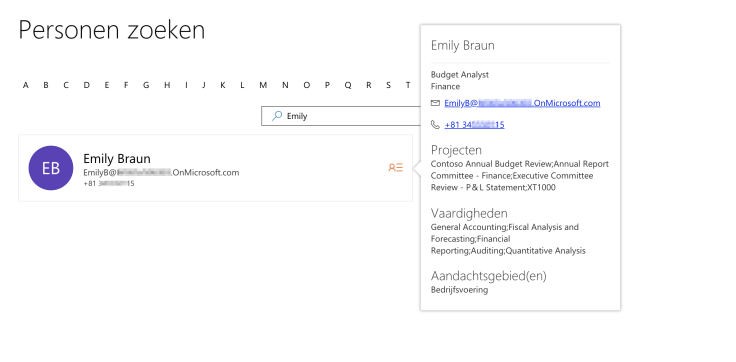The height and width of the screenshot is (362, 736).
Task: Click the Bedrijfsvoering text
Action: [x=460, y=290]
